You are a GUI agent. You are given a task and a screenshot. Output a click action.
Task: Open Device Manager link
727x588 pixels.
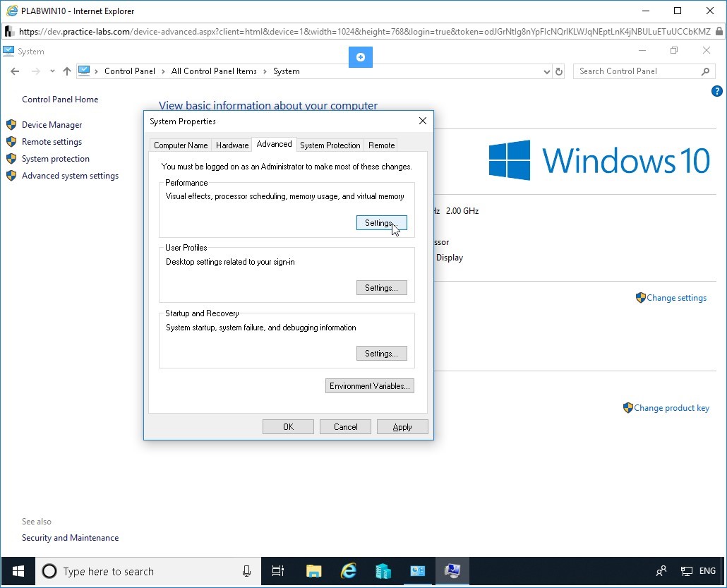[52, 125]
